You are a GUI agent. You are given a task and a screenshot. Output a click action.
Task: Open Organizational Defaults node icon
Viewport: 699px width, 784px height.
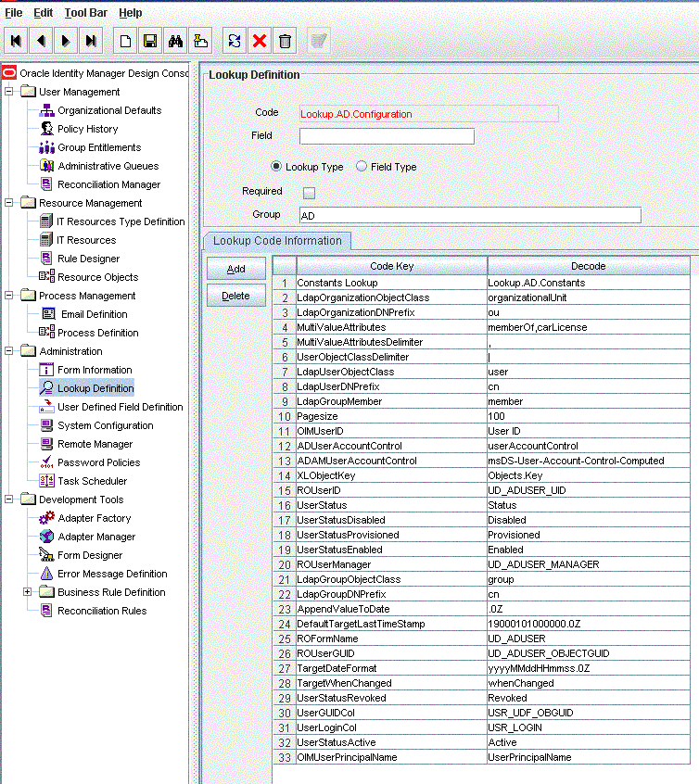click(46, 110)
